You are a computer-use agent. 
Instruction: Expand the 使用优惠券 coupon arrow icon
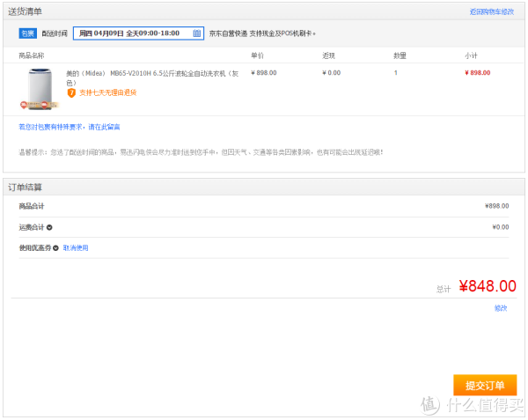pyautogui.click(x=56, y=248)
